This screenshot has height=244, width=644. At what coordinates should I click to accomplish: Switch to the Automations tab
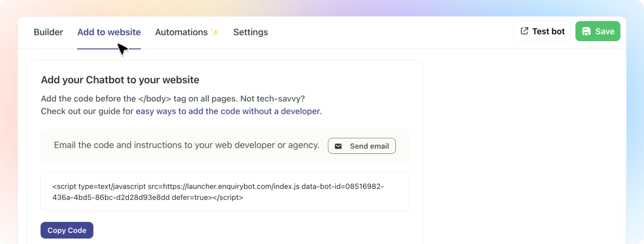point(181,32)
